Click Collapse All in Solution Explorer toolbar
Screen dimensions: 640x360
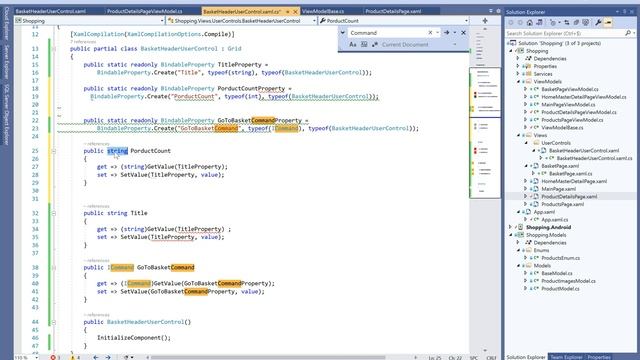click(x=576, y=23)
